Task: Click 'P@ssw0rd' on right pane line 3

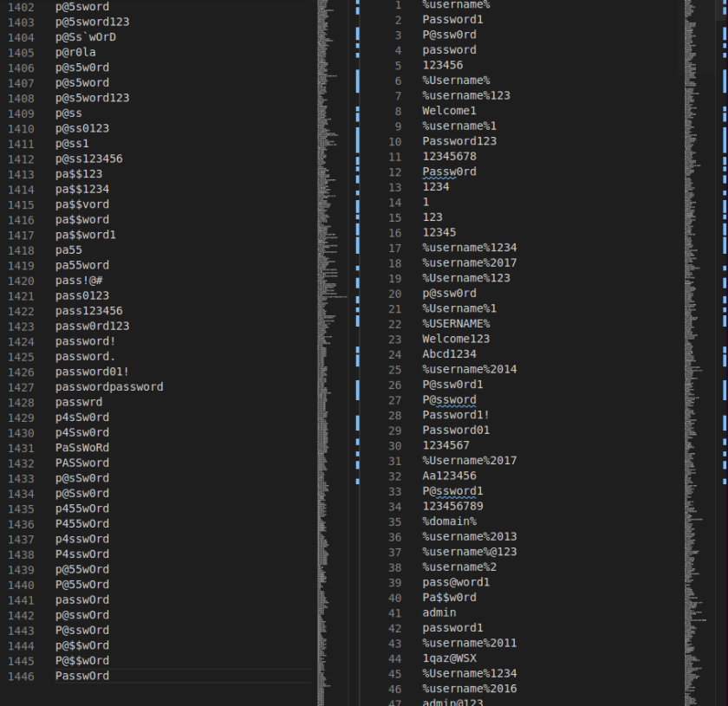Action: pyautogui.click(x=450, y=36)
